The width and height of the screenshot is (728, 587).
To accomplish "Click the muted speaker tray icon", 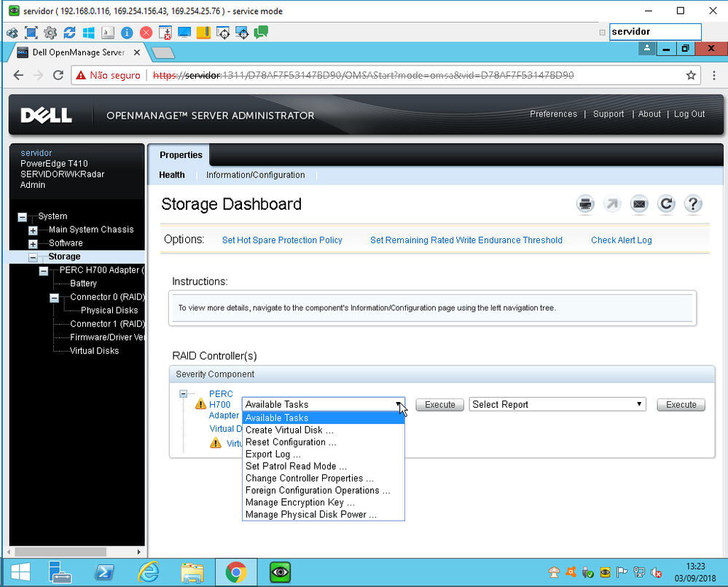I will (656, 572).
